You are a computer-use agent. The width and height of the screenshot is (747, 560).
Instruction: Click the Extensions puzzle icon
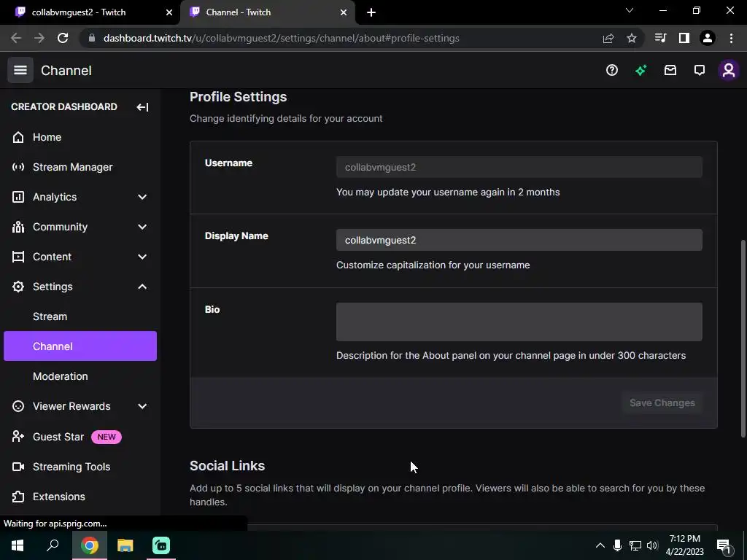(x=18, y=497)
